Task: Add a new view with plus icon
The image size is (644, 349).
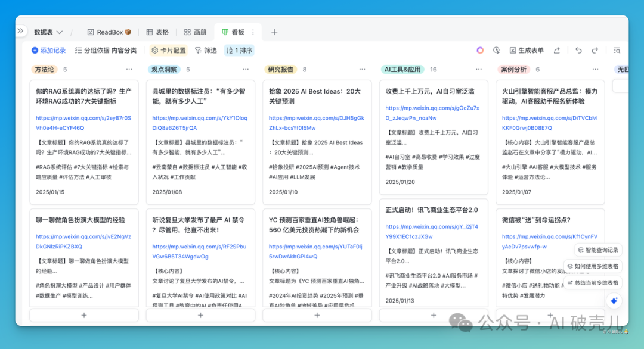Action: click(274, 32)
